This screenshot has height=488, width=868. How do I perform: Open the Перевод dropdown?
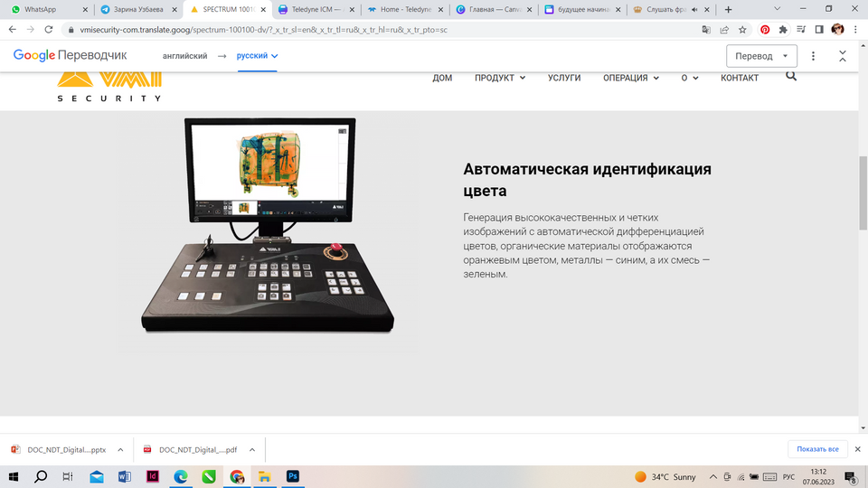click(x=761, y=56)
